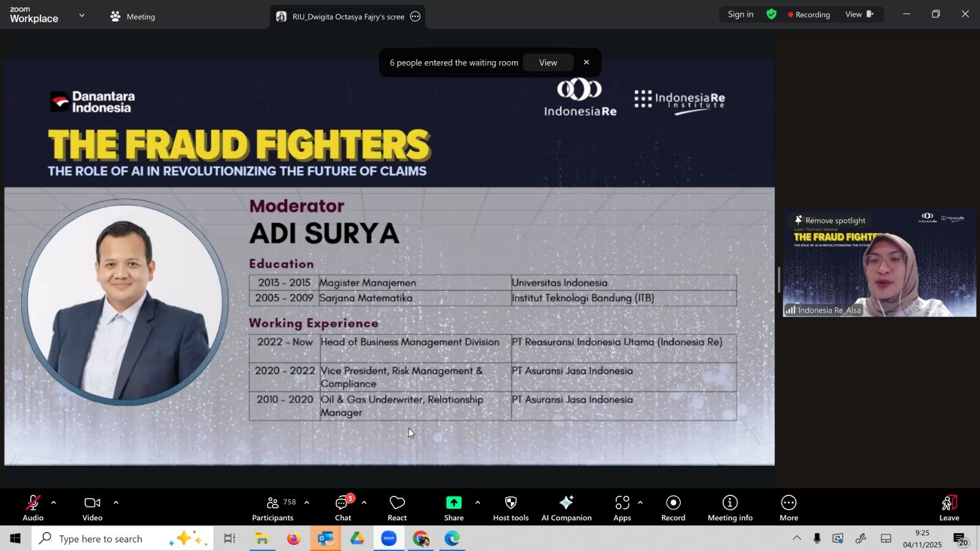Open the Chat panel
The width and height of the screenshot is (980, 551).
coord(342,508)
